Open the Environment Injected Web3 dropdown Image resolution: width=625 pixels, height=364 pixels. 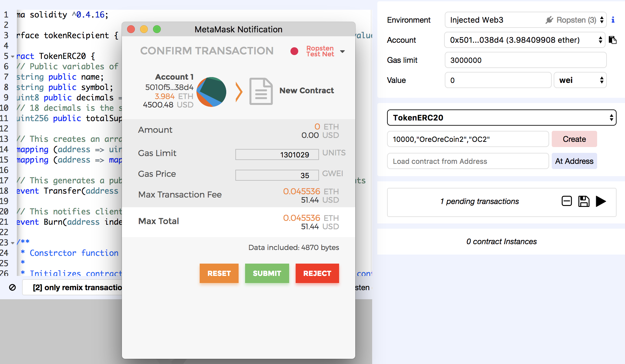pos(525,20)
